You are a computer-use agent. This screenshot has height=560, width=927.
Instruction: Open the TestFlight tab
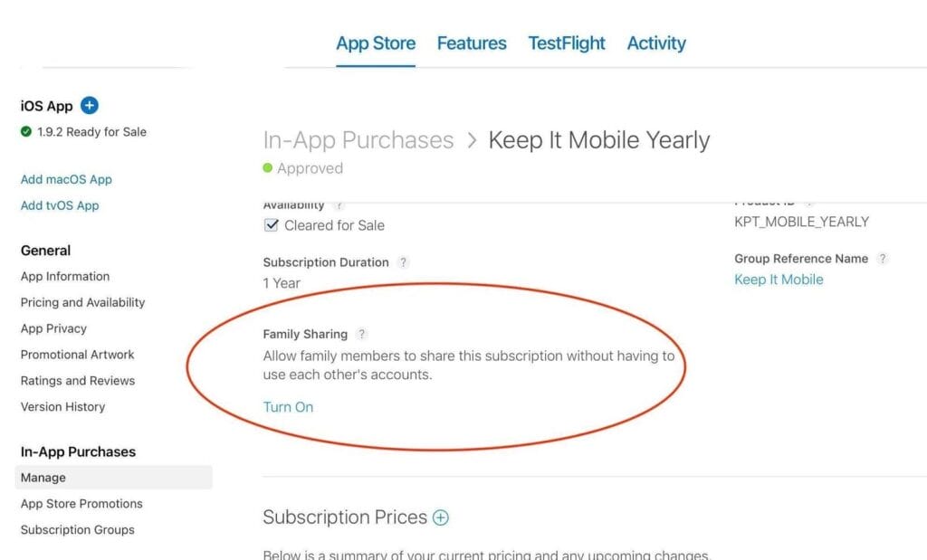coord(567,43)
